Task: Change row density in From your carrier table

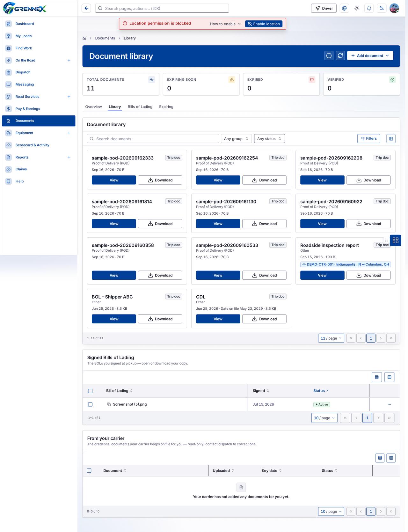Action: click(380, 458)
